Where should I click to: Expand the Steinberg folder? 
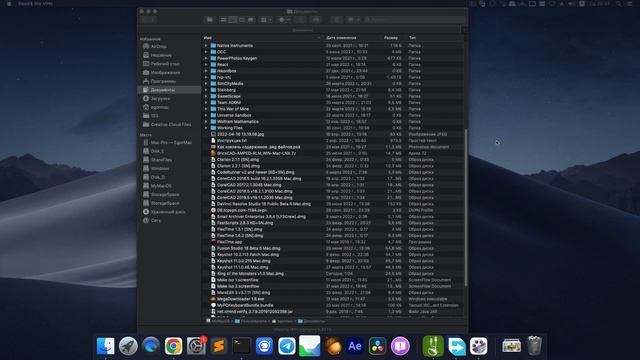coord(206,90)
